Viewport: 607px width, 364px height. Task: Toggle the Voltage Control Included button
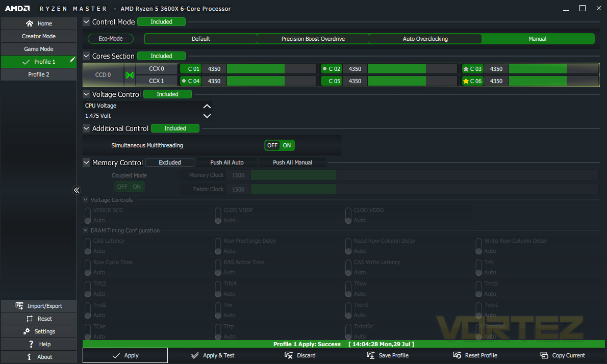(x=167, y=94)
